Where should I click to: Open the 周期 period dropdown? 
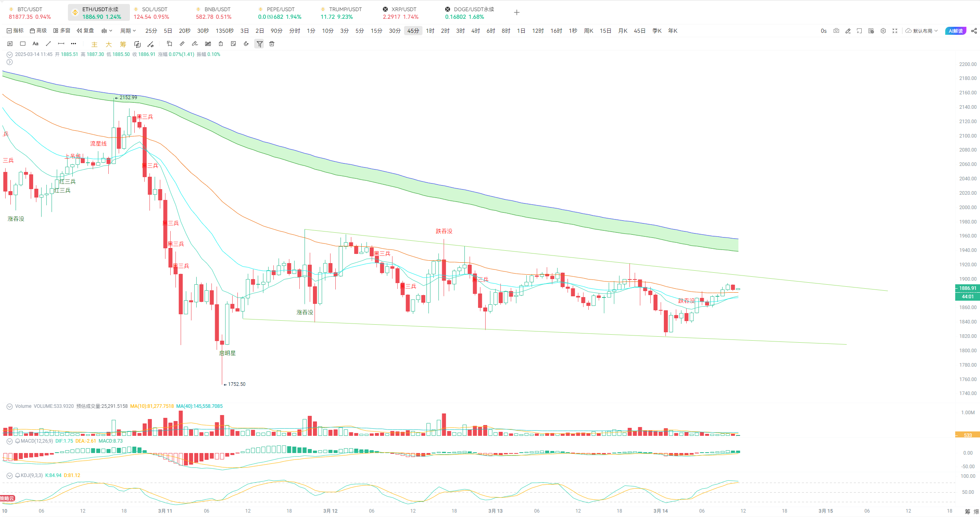coord(128,31)
